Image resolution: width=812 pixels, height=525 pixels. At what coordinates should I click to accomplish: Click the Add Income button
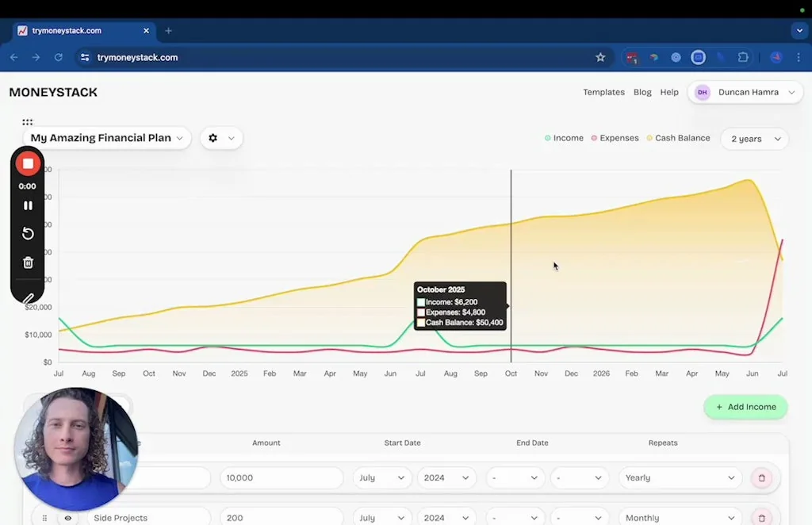pyautogui.click(x=745, y=407)
